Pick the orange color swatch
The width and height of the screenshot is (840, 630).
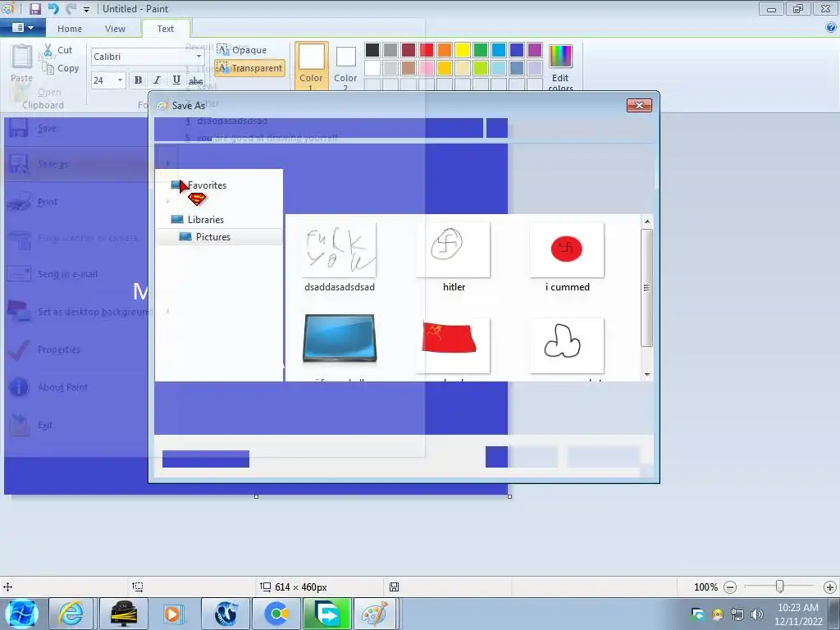(444, 50)
